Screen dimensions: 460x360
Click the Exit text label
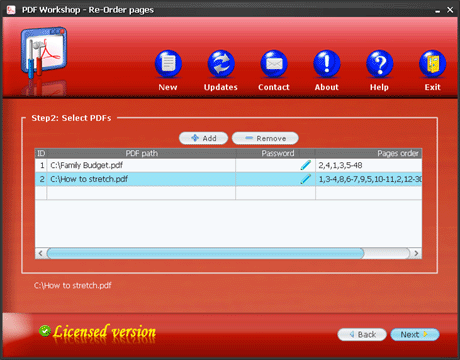(432, 87)
